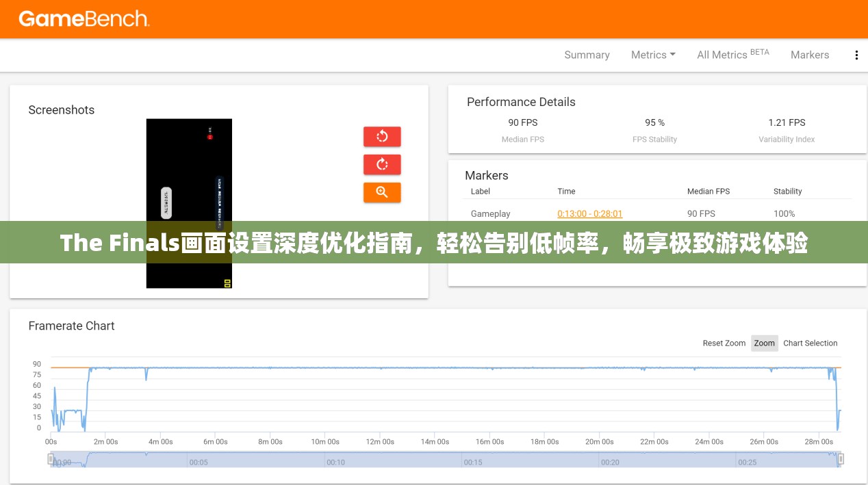Click the framerate line in the chart
868x485 pixels.
tap(445, 368)
